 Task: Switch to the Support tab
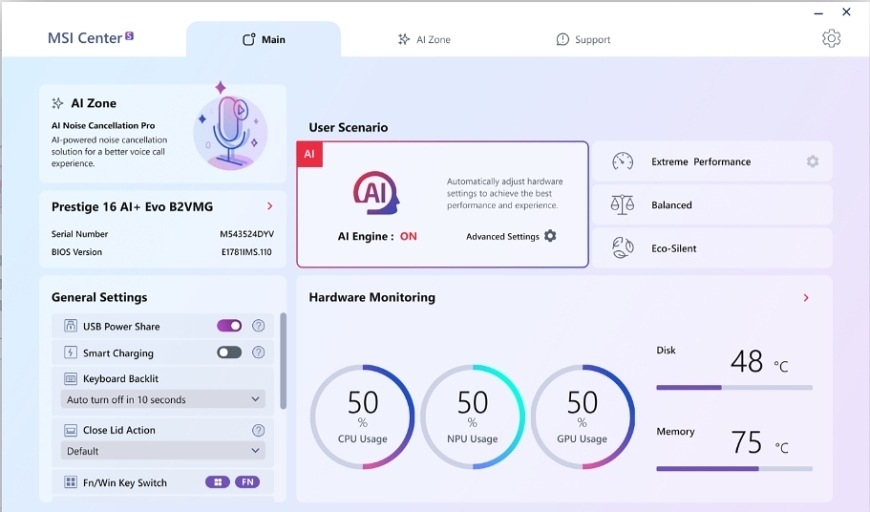click(583, 39)
